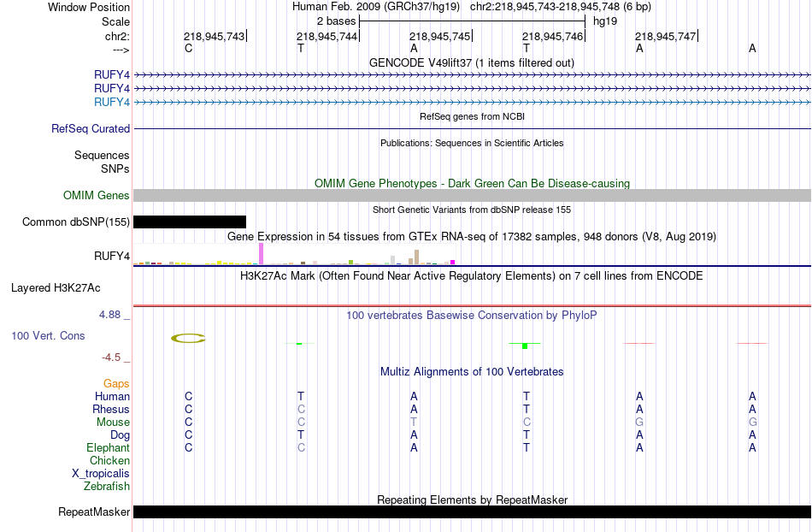Select the Zebrafish species label

[107, 487]
